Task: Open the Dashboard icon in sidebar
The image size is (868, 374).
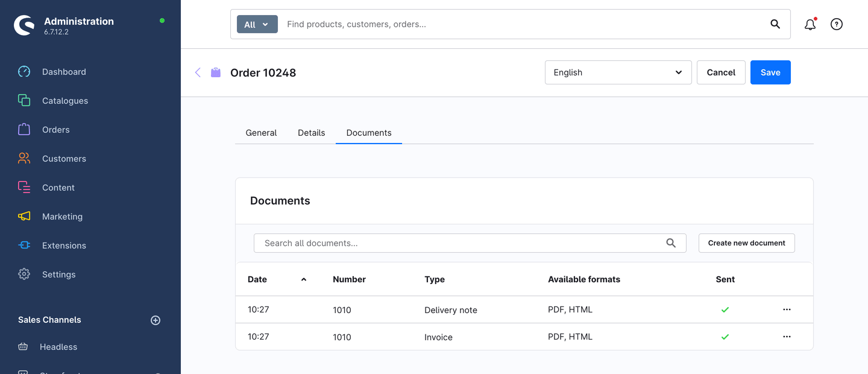Action: [24, 72]
